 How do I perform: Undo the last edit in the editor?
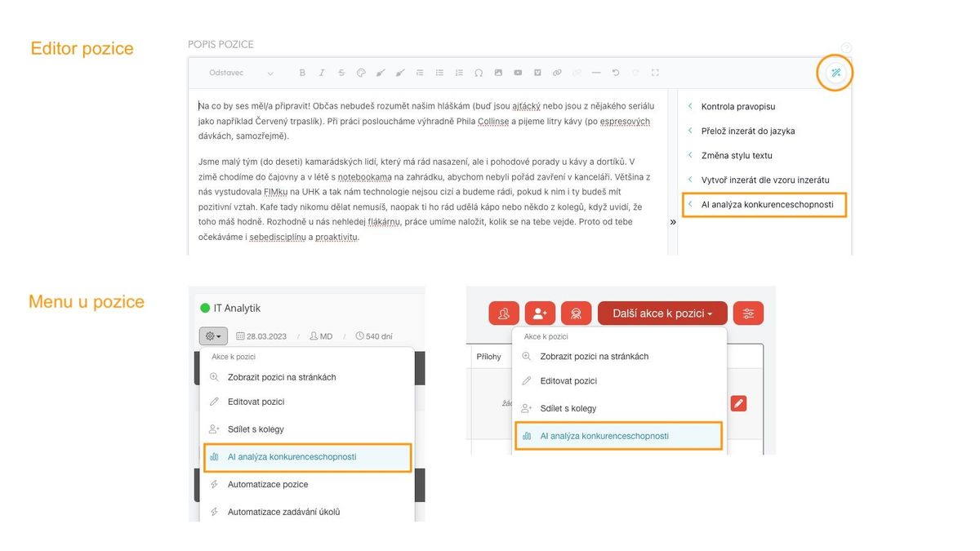click(x=616, y=73)
